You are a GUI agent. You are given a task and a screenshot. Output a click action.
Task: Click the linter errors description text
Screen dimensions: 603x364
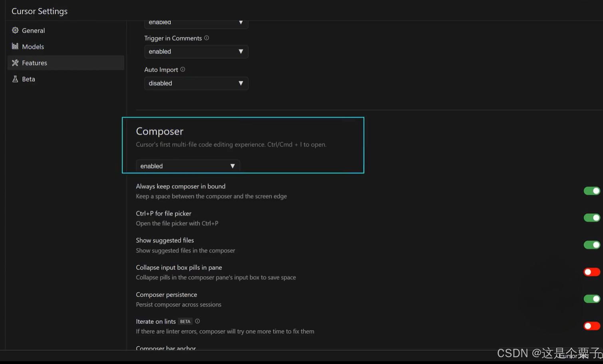(x=225, y=332)
